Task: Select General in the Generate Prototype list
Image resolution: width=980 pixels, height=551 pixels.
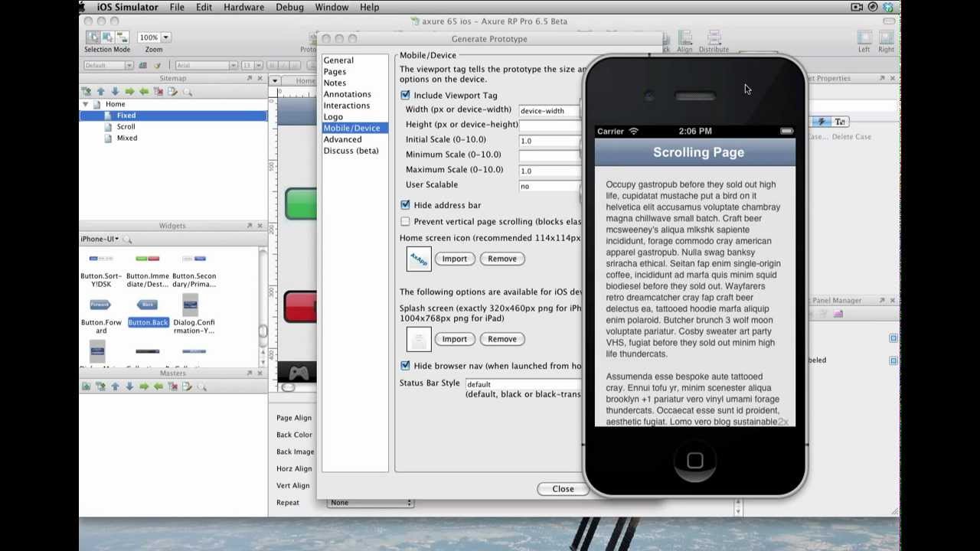Action: [x=338, y=60]
